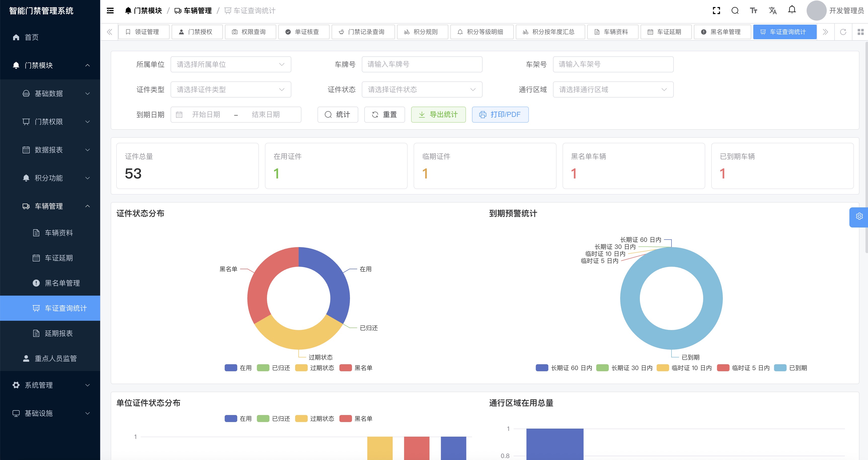Refresh the current tab page
Viewport: 868px width, 460px height.
(x=843, y=32)
